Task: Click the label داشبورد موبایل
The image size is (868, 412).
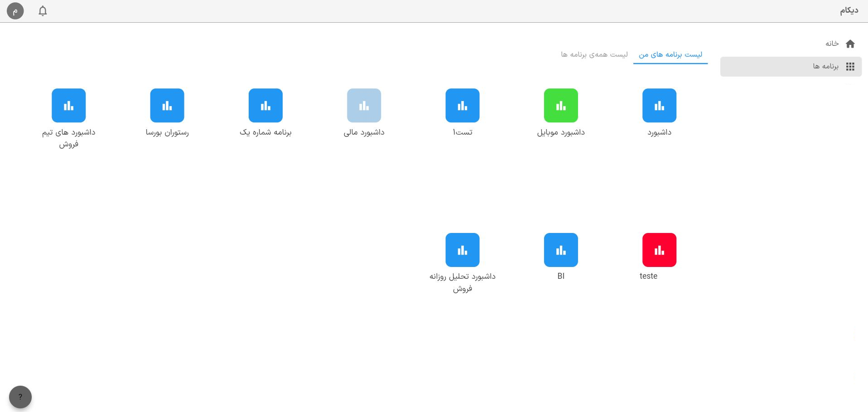Action: (x=561, y=132)
